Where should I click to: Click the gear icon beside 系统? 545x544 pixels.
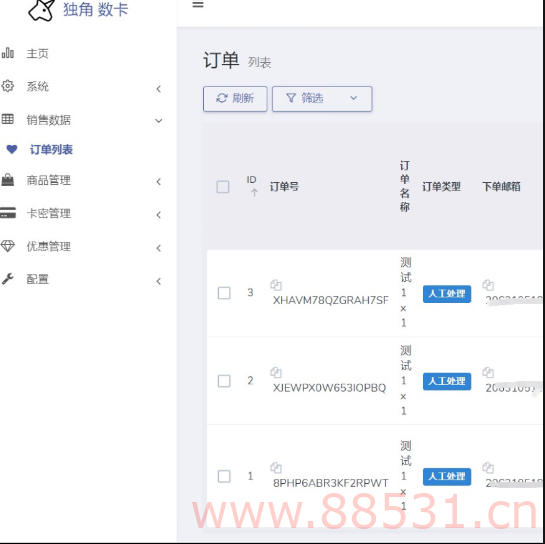coord(8,86)
